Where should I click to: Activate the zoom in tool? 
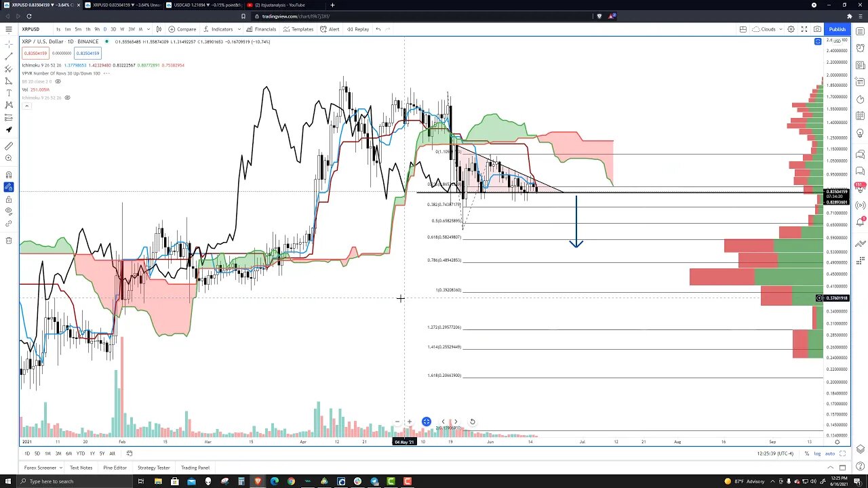coord(8,158)
